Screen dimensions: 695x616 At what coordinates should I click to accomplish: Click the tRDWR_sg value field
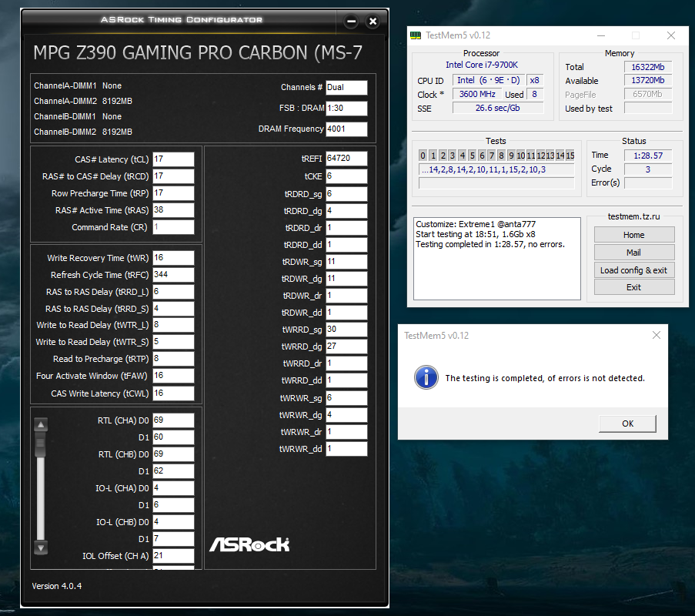coord(346,262)
